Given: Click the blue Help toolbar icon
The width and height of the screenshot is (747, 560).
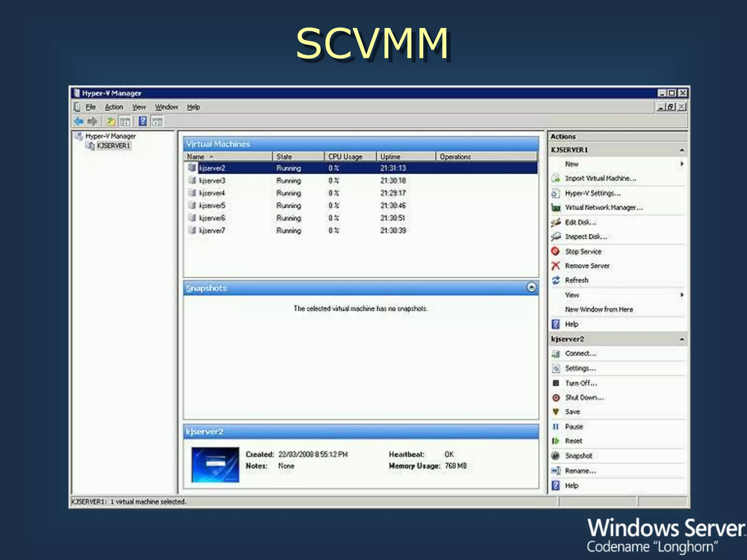Looking at the screenshot, I should 143,121.
